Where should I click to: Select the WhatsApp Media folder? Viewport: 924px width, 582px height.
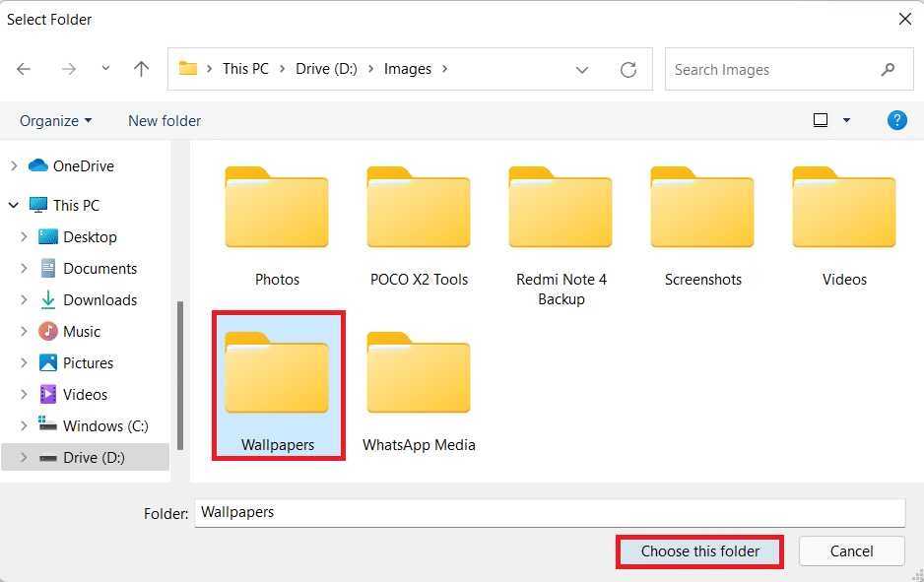tap(419, 391)
